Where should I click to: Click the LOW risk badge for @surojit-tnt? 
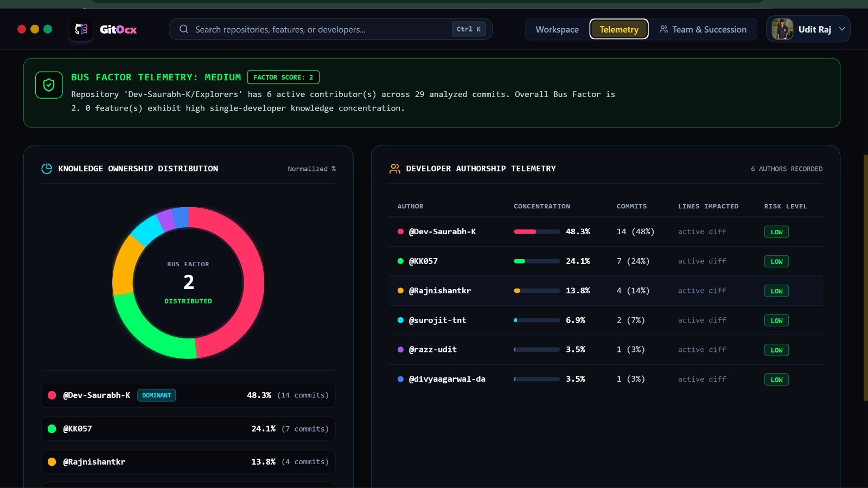click(776, 320)
